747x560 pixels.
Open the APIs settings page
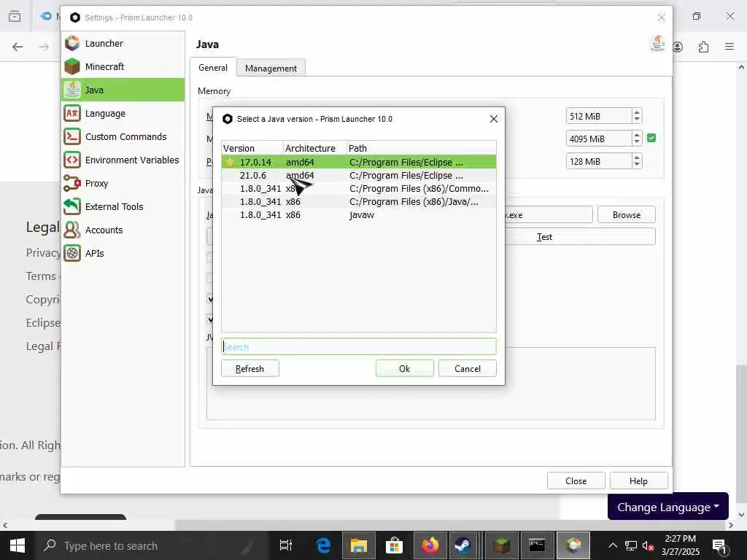click(123, 253)
